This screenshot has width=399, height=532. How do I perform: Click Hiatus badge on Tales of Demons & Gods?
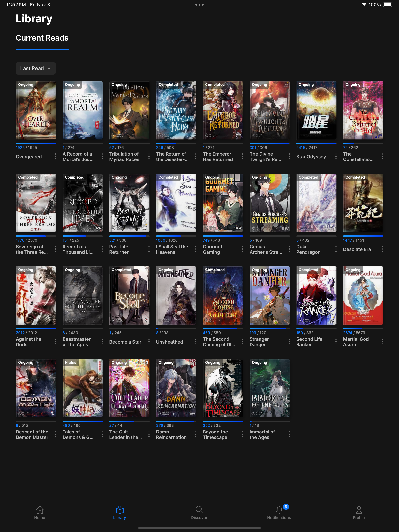pos(71,362)
